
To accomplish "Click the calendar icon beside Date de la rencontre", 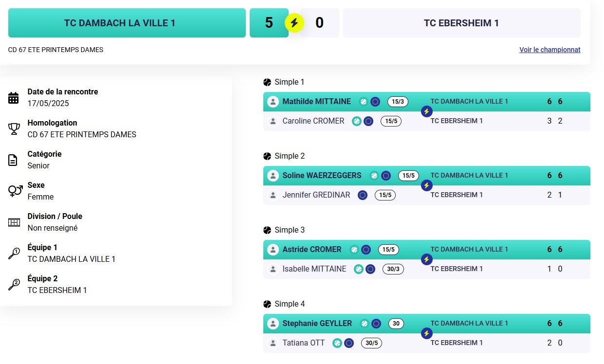I will coord(14,98).
